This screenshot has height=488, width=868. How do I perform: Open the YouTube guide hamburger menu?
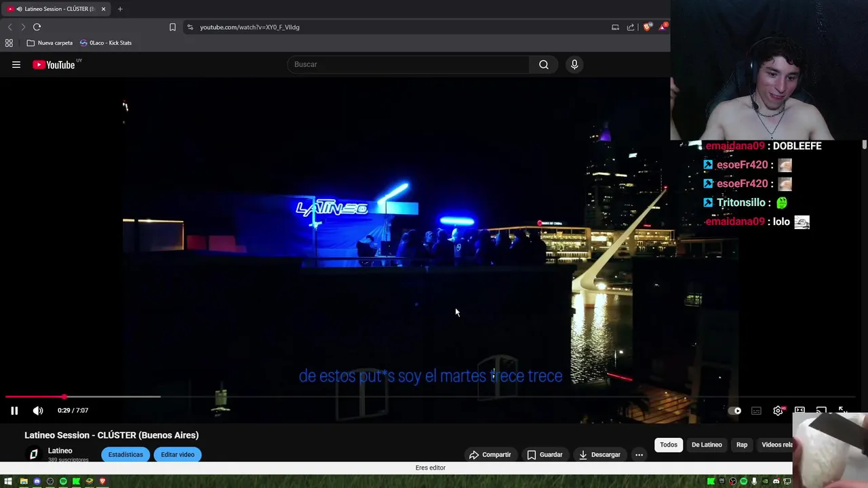(16, 64)
